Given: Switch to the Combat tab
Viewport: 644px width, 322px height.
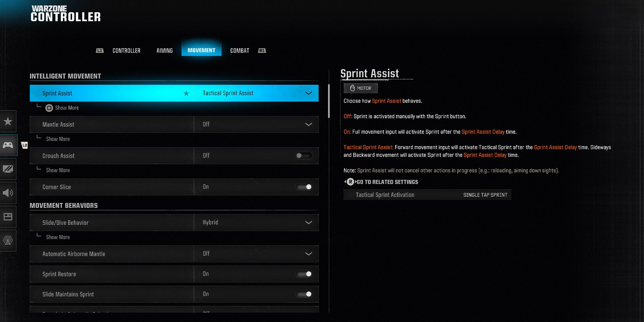Looking at the screenshot, I should (239, 50).
